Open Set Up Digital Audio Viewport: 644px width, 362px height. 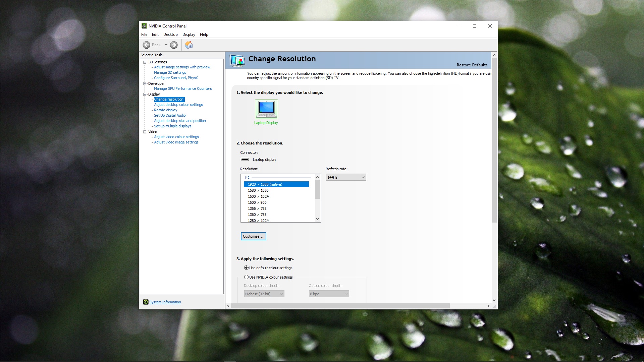(x=170, y=115)
